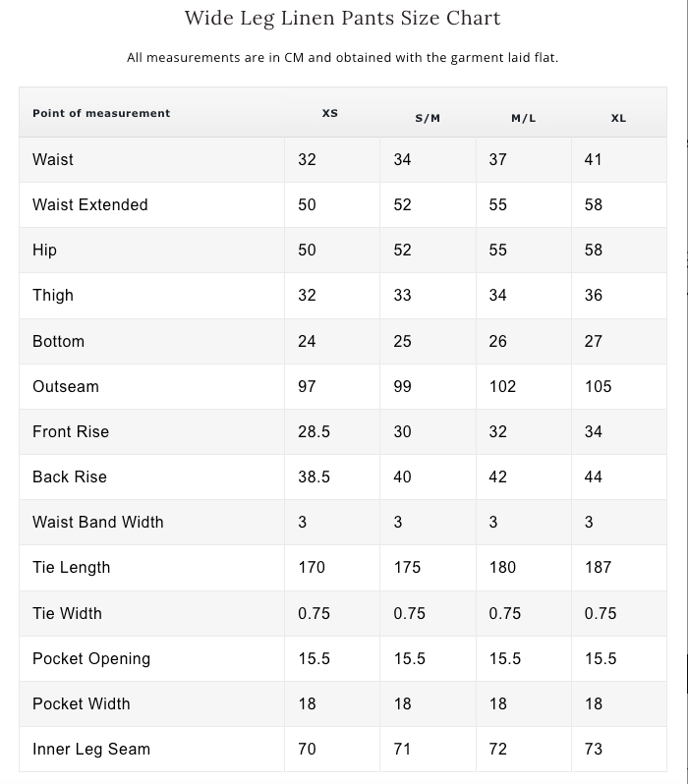Click the Pocket Width row label
Viewport: 688px width, 784px height.
click(82, 704)
